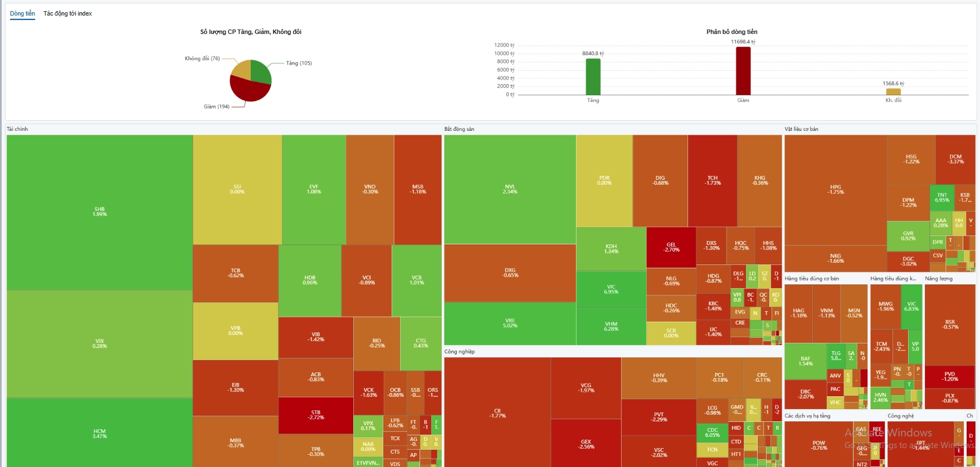Select the GEL -2.70% tile

tap(671, 247)
